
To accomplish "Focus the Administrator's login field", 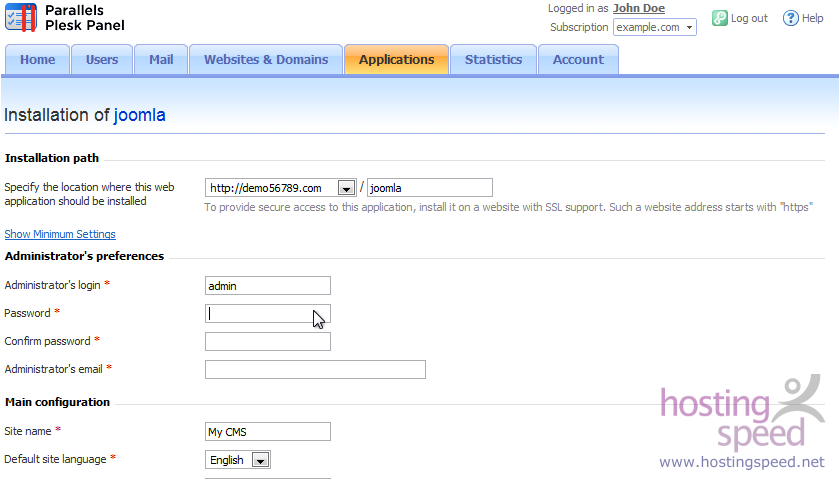I will [268, 286].
